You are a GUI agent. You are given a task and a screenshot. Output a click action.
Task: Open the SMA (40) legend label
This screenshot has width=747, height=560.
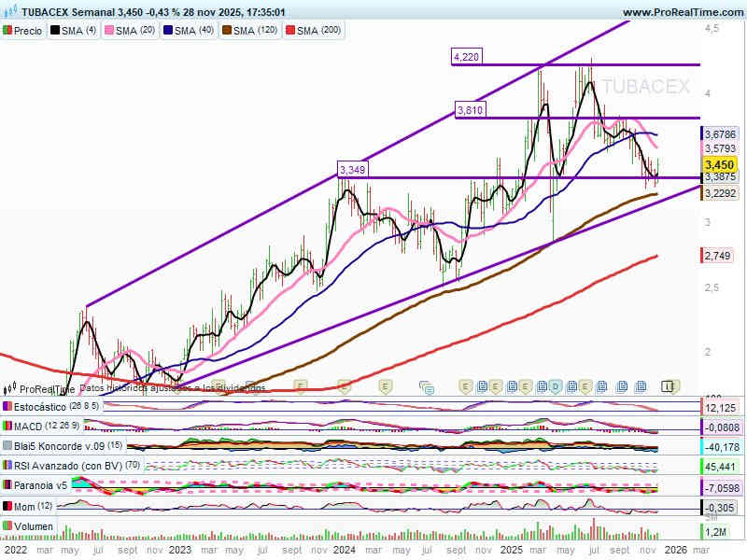193,31
